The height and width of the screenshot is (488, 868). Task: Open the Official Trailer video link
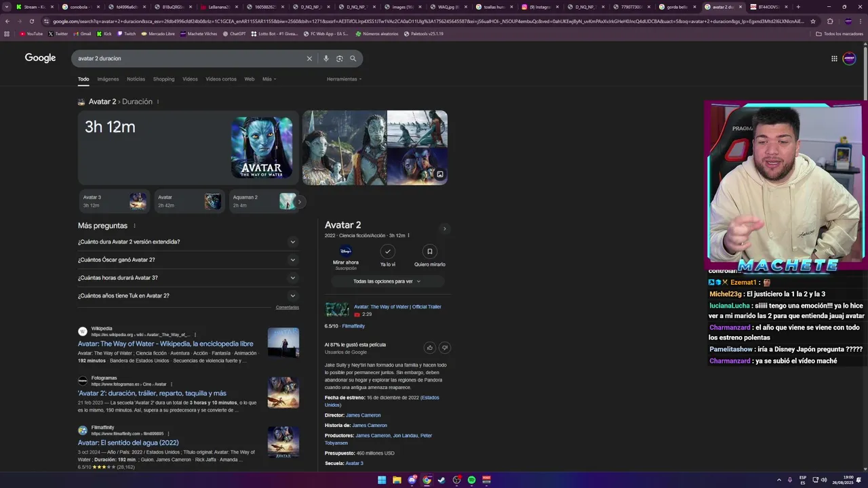tap(397, 307)
